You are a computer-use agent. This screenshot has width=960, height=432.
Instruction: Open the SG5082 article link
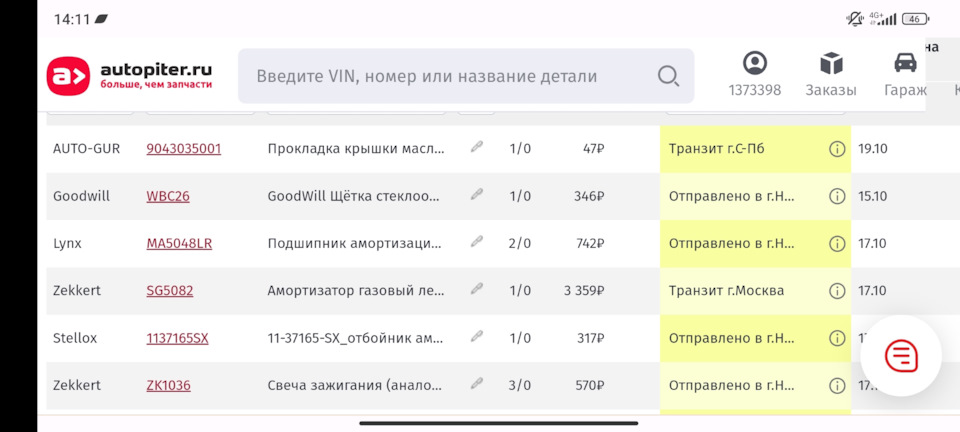click(x=170, y=291)
